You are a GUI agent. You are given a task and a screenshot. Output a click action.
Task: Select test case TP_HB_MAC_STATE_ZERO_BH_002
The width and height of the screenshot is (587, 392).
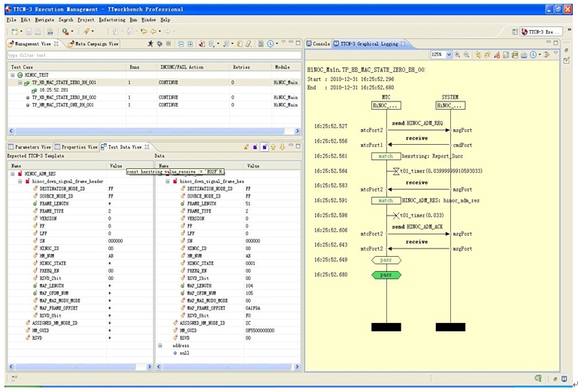[x=64, y=98]
